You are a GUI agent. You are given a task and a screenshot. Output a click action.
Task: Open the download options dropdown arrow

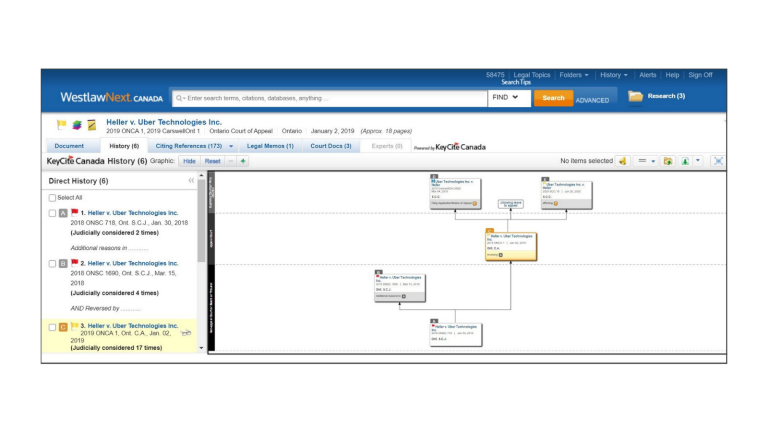[x=698, y=161]
